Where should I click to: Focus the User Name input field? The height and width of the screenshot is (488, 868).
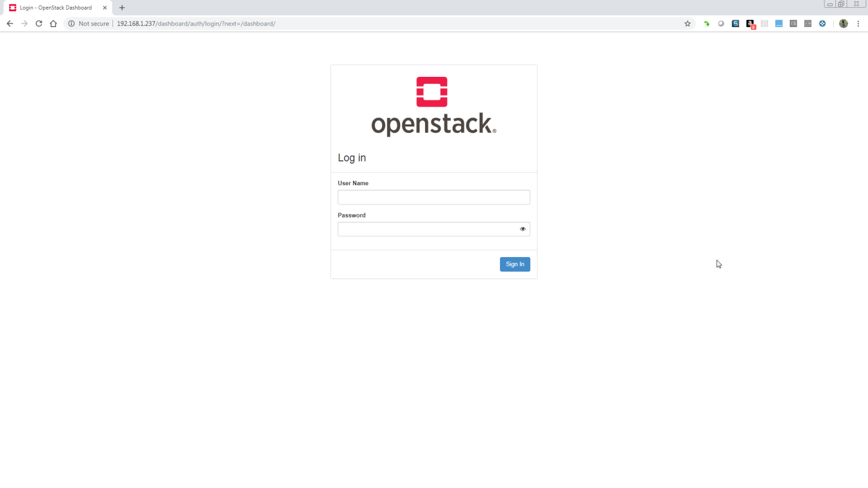coord(434,197)
